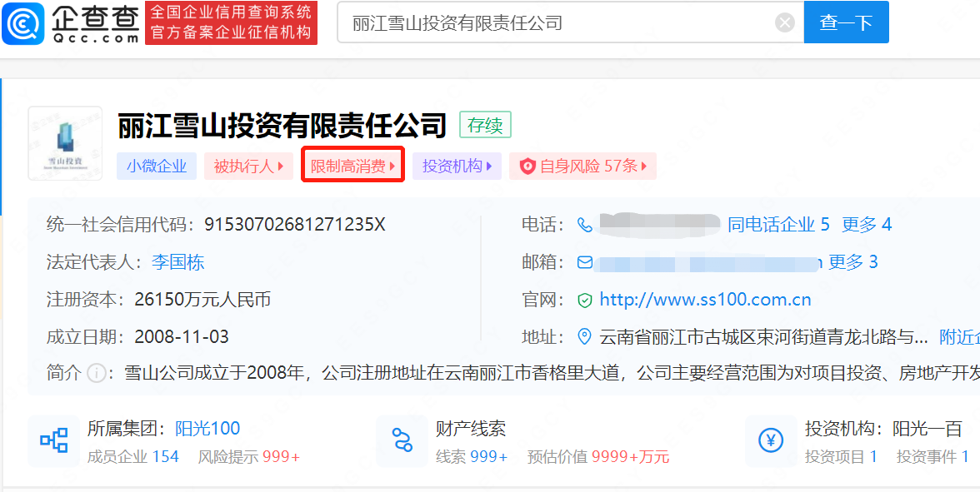This screenshot has height=492, width=980.
Task: Focus the company name search field
Action: coord(570,22)
